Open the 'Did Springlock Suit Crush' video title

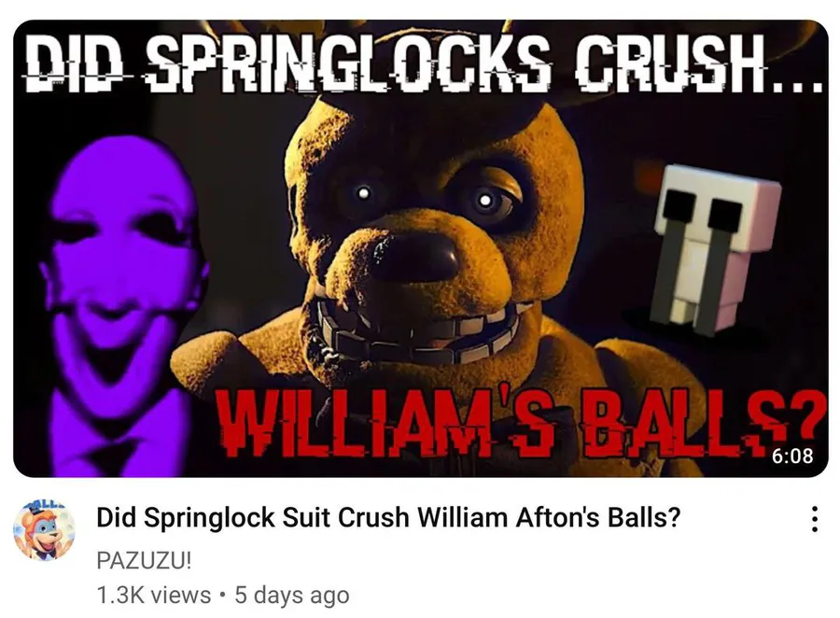pos(388,517)
